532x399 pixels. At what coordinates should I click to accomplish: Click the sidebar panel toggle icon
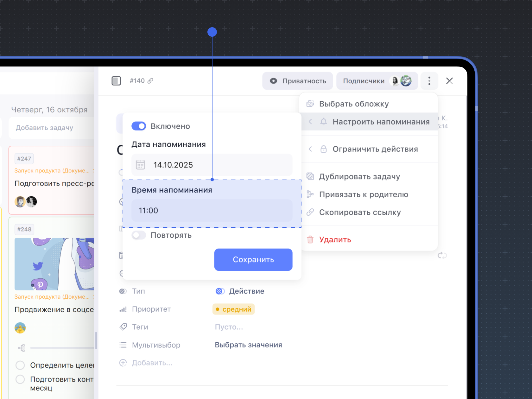pos(116,81)
